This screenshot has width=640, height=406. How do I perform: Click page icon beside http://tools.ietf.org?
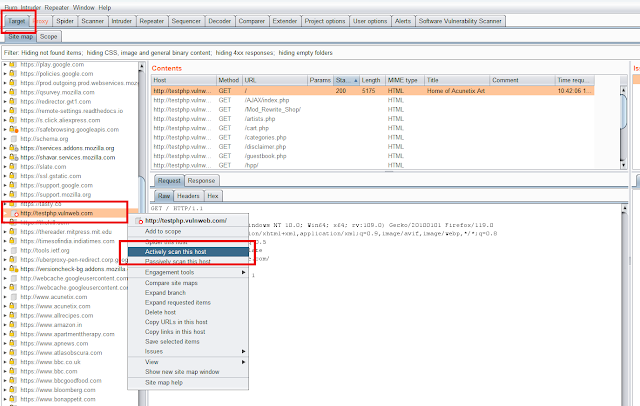coord(13,251)
